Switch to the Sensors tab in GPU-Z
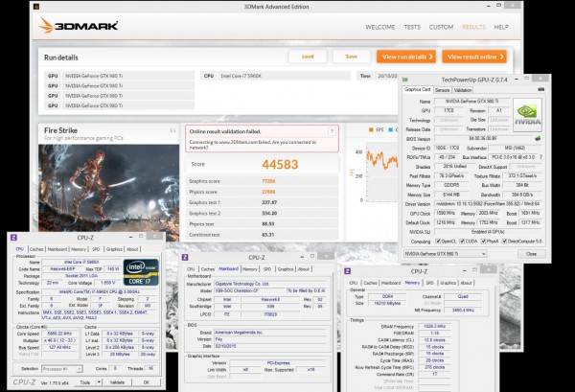This screenshot has width=575, height=392. [x=442, y=90]
